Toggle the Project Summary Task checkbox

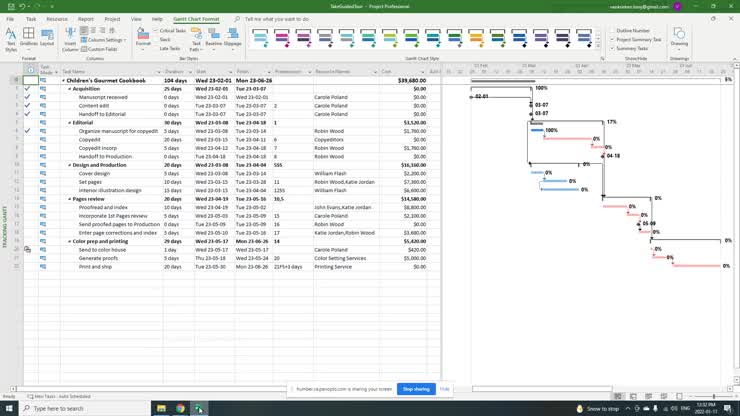(x=611, y=40)
